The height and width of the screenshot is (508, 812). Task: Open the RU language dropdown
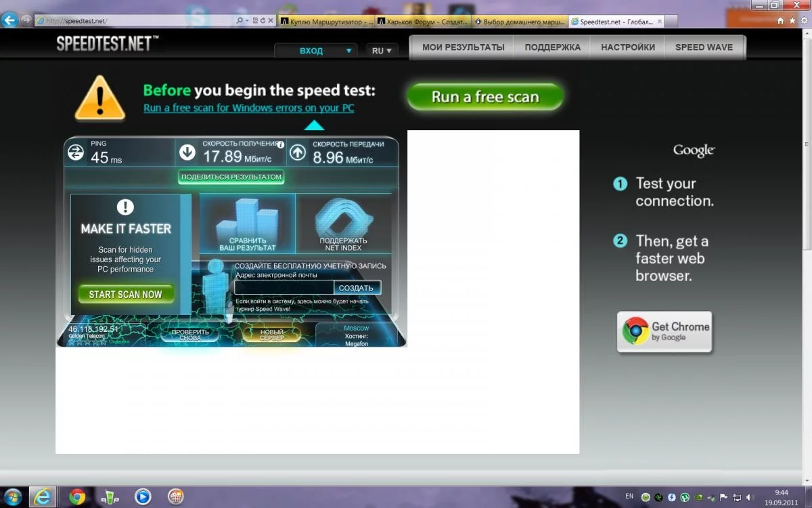382,51
